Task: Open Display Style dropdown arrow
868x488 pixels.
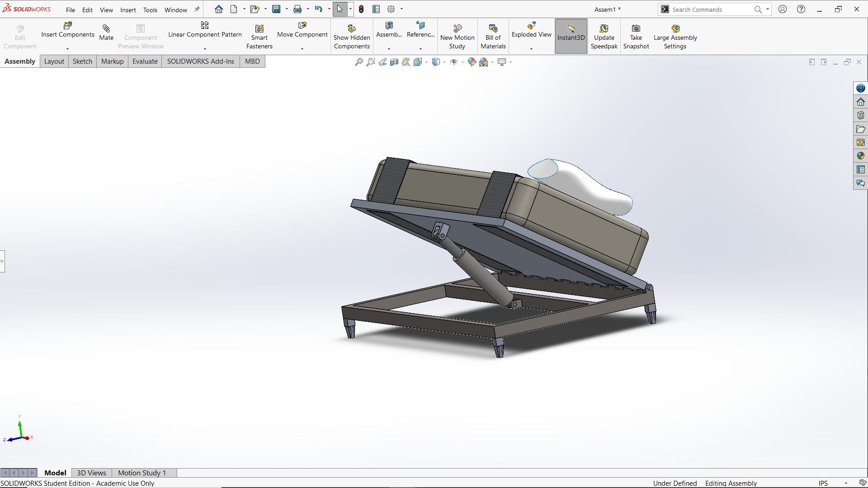Action: point(444,62)
